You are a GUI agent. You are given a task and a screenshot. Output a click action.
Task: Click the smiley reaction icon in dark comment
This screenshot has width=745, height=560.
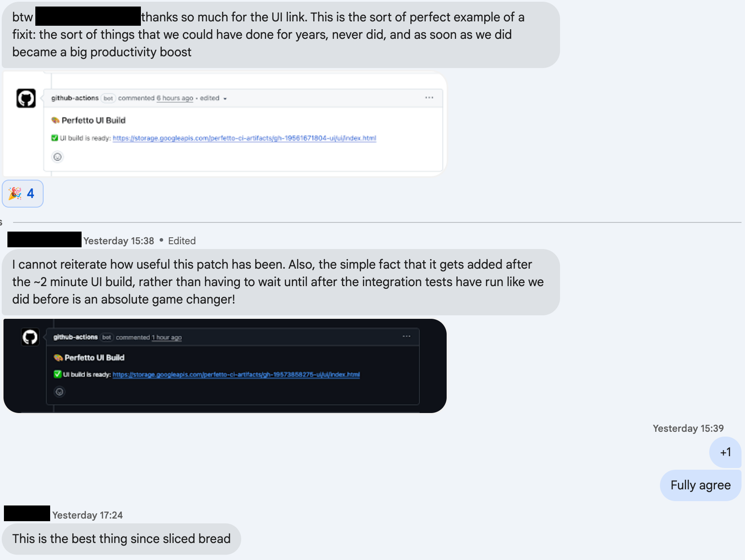pyautogui.click(x=60, y=392)
